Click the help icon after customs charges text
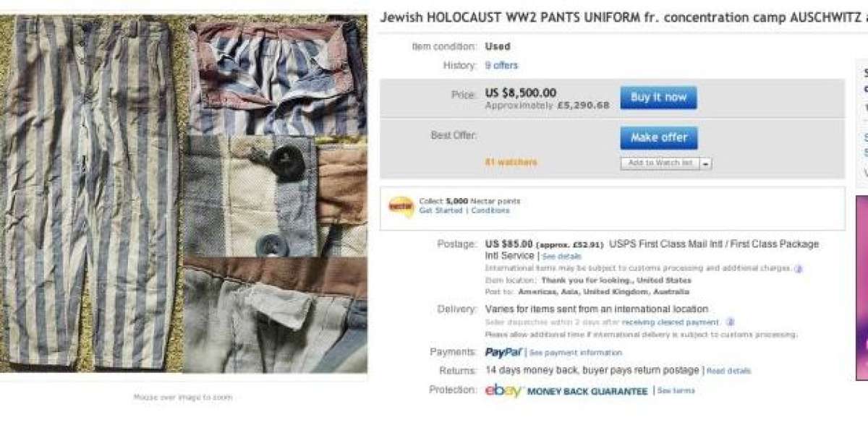This screenshot has width=868, height=425. coord(799,268)
